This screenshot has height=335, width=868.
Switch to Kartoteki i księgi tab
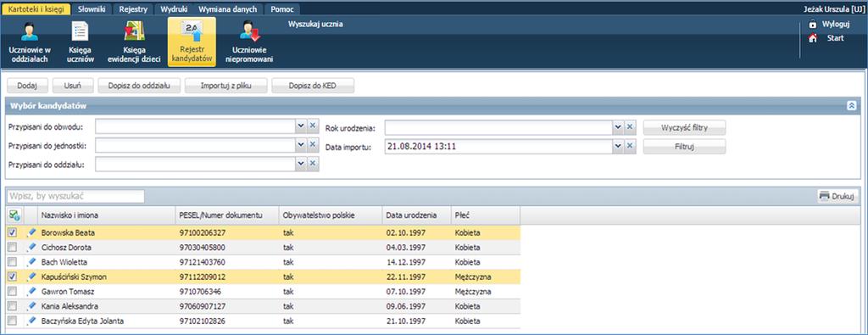[36, 9]
